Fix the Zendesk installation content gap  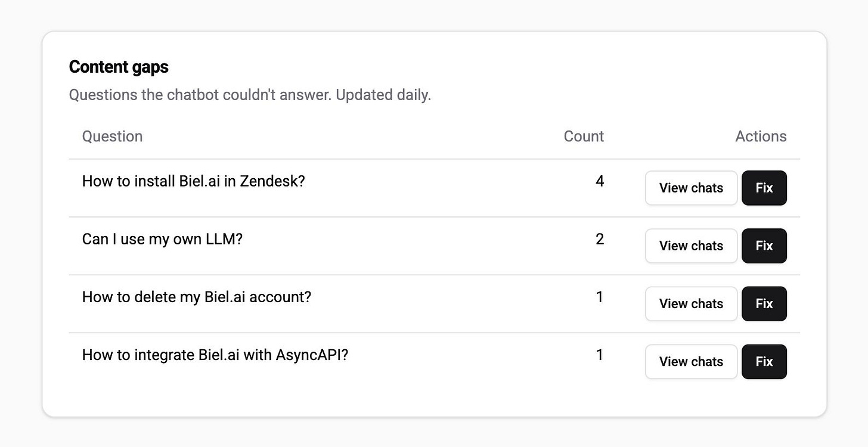click(x=764, y=188)
